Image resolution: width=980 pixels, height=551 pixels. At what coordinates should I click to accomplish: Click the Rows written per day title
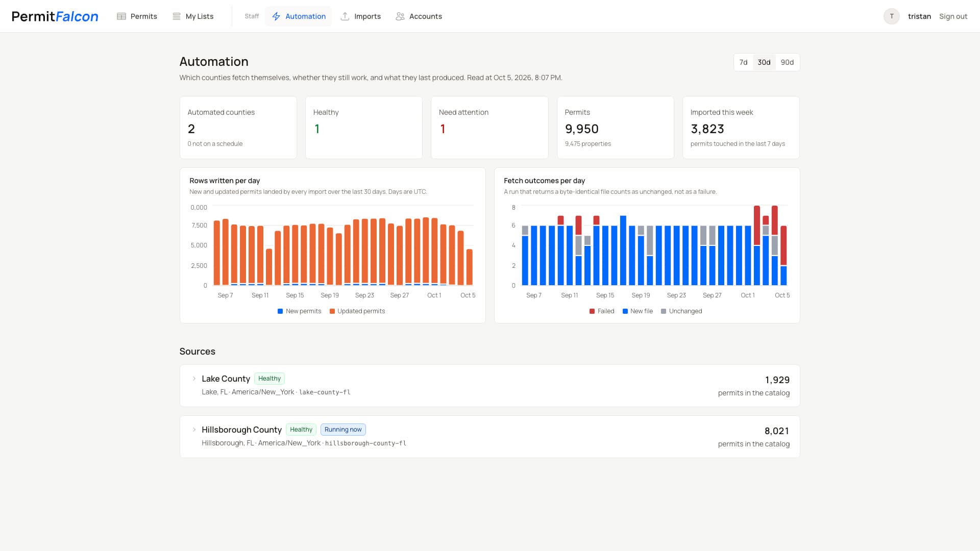pos(225,181)
